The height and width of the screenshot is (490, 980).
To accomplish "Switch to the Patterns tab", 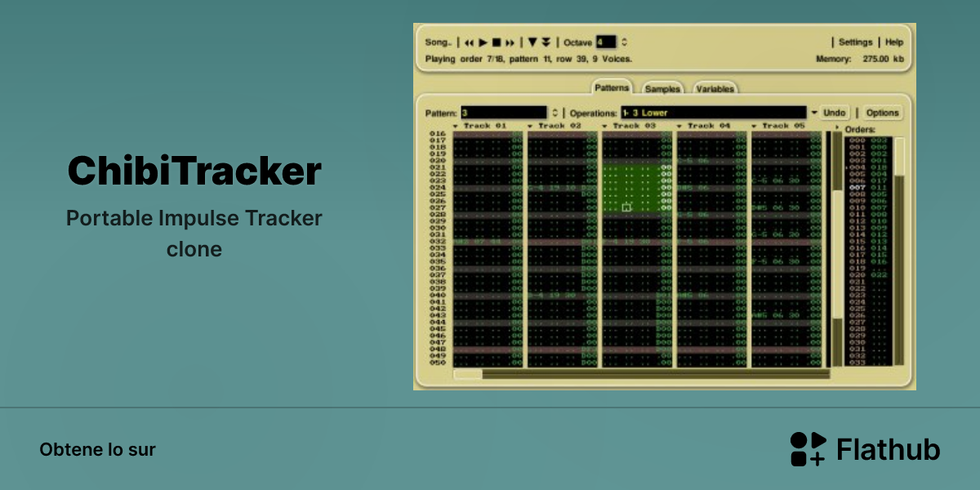I will [x=612, y=87].
